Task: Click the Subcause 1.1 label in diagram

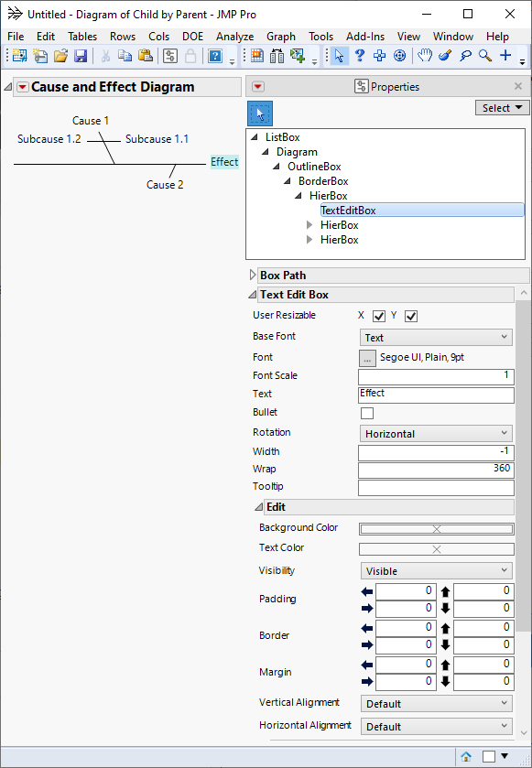Action: [x=157, y=139]
